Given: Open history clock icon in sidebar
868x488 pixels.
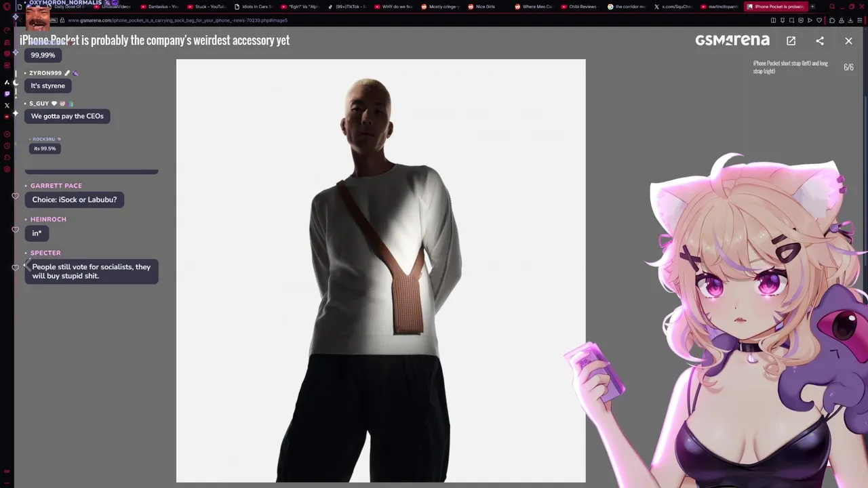Looking at the screenshot, I should [7, 146].
